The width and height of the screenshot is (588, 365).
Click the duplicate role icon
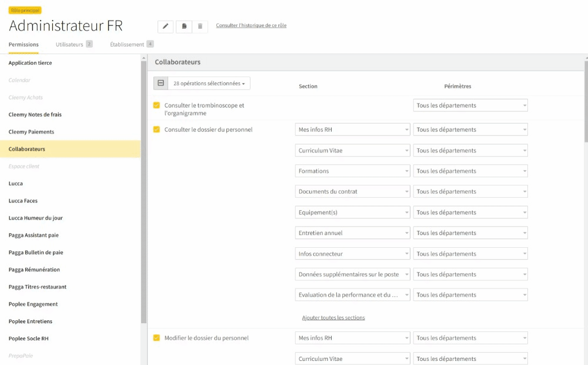coord(184,26)
